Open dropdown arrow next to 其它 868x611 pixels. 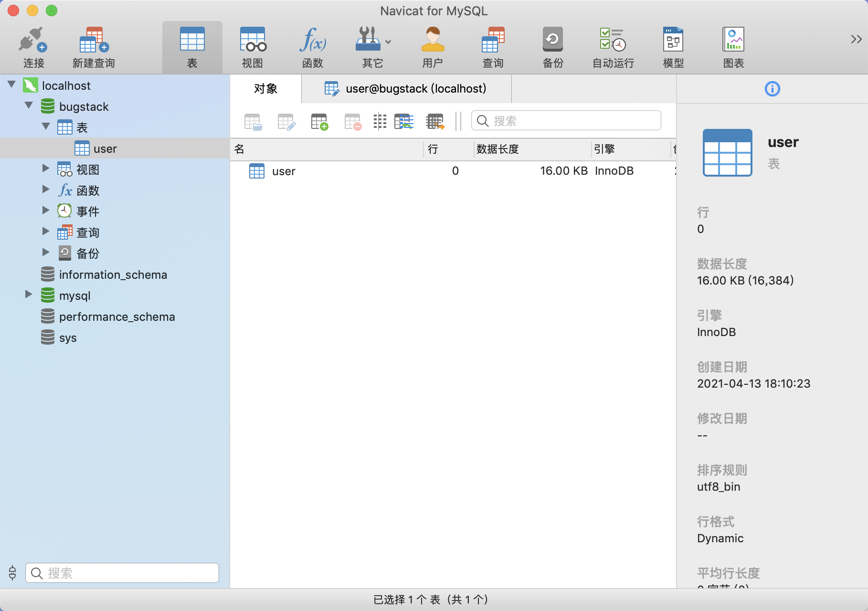point(388,42)
